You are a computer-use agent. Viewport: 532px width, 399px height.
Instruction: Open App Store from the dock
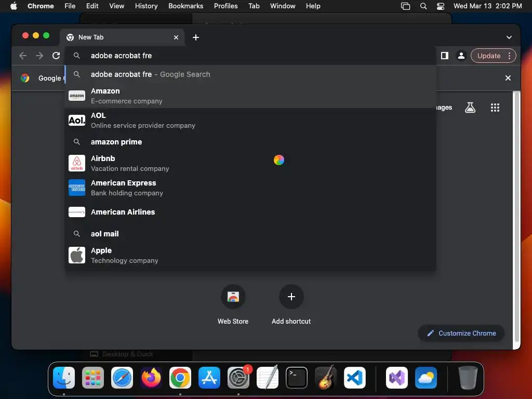(209, 378)
